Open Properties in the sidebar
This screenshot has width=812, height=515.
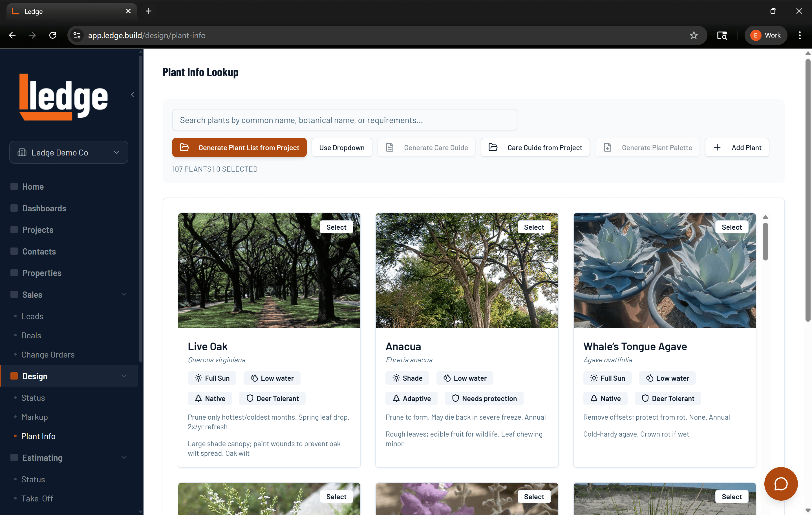click(42, 273)
